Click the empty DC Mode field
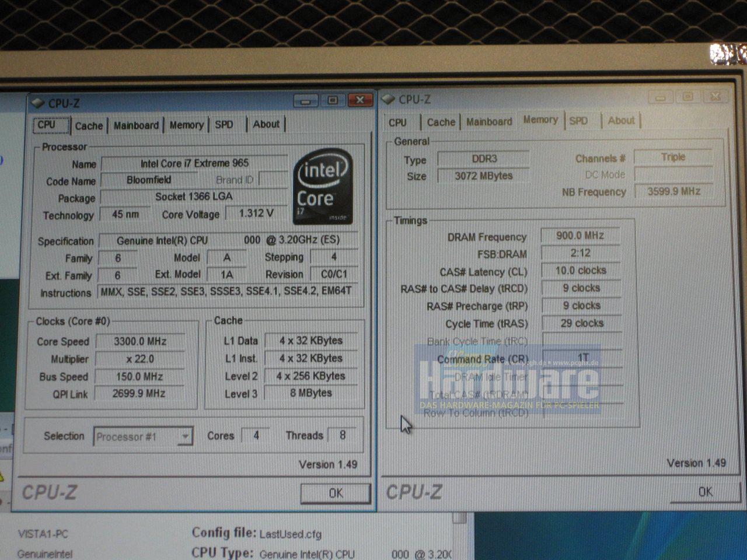747x560 pixels. coord(673,174)
